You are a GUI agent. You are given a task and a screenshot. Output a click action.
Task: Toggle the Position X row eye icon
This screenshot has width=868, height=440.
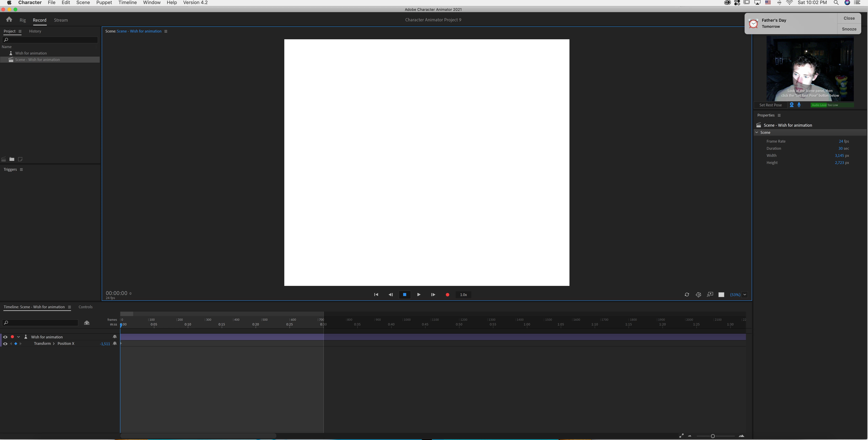point(5,344)
